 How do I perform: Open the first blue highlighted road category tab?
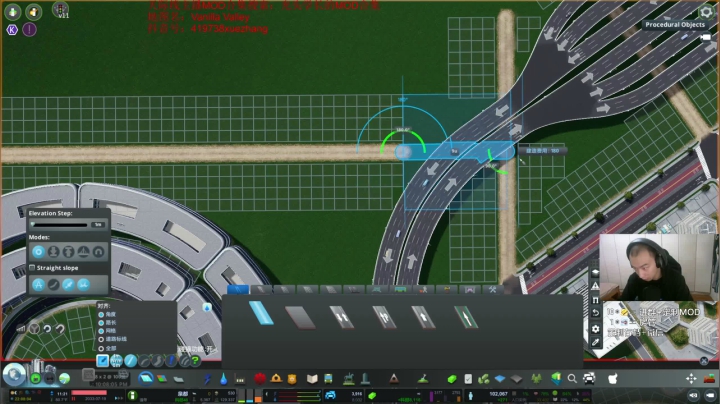click(x=238, y=289)
